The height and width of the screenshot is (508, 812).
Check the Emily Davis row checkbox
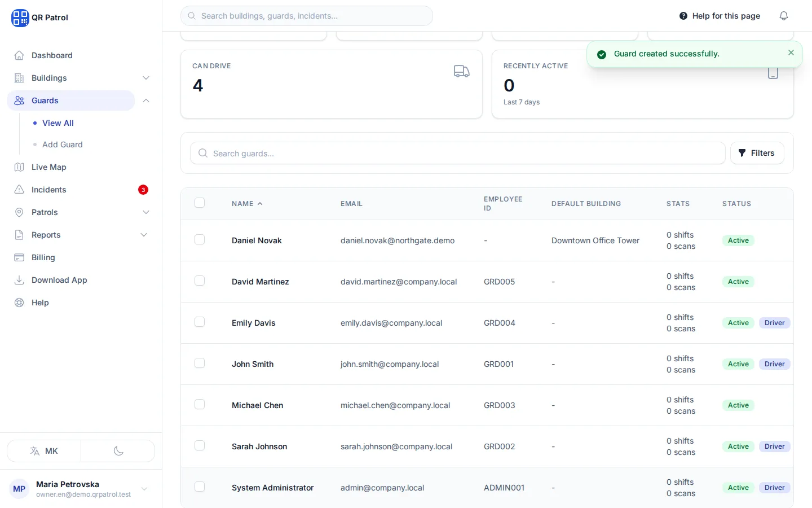[x=200, y=322]
